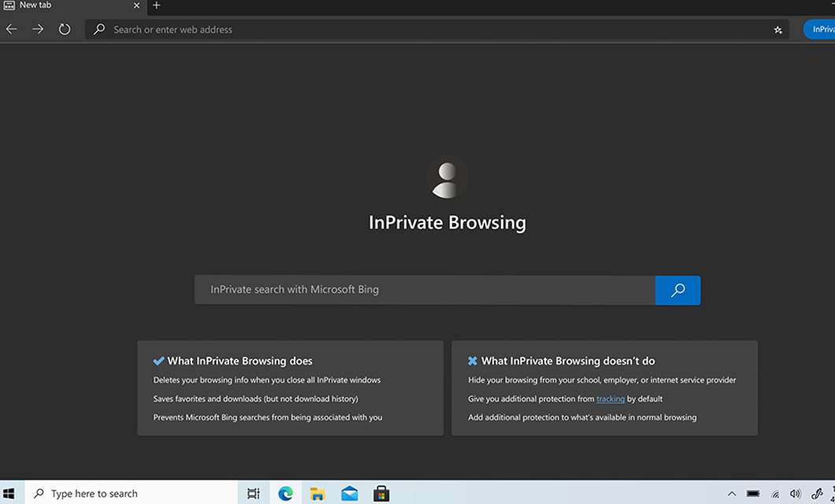Screen dimensions: 835x504
Task: Click the volume icon in the system tray
Action: click(796, 493)
